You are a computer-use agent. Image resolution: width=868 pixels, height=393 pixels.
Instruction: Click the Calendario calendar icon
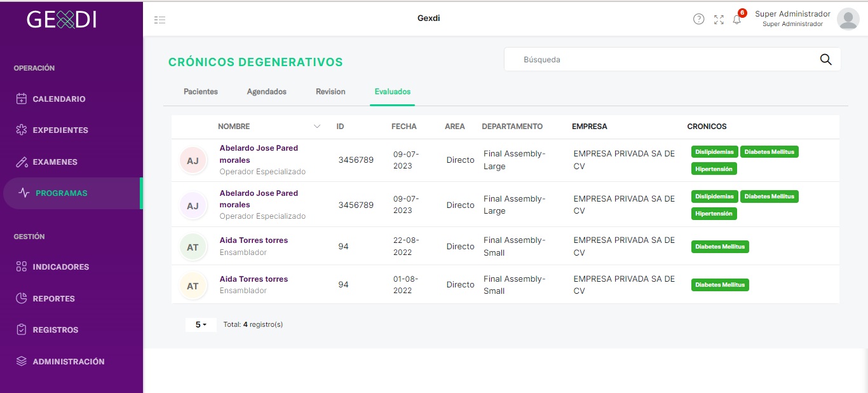(22, 99)
